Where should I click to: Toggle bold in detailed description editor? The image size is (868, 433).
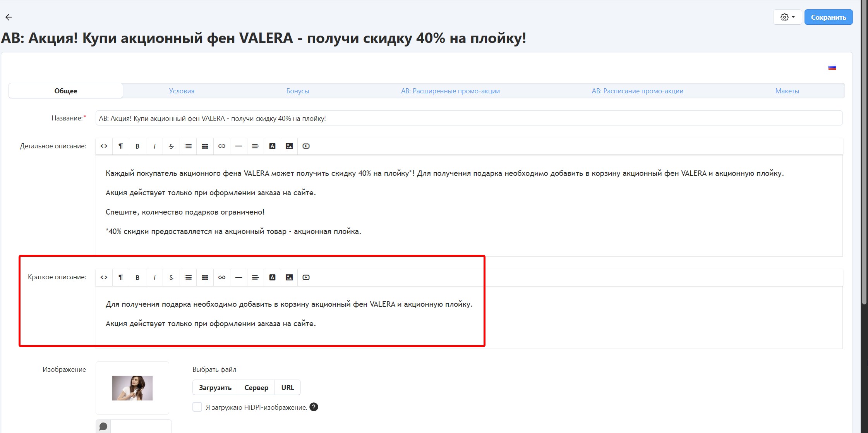[x=137, y=146]
